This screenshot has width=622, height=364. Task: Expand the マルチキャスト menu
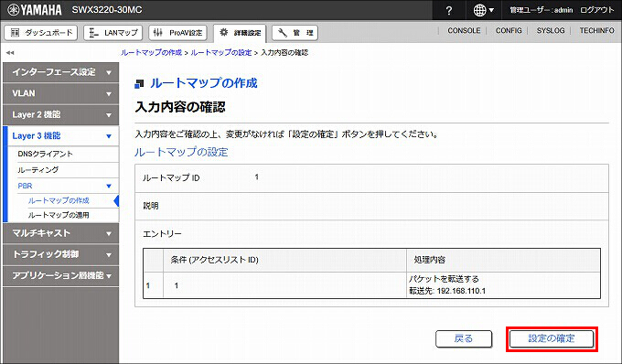[60, 233]
